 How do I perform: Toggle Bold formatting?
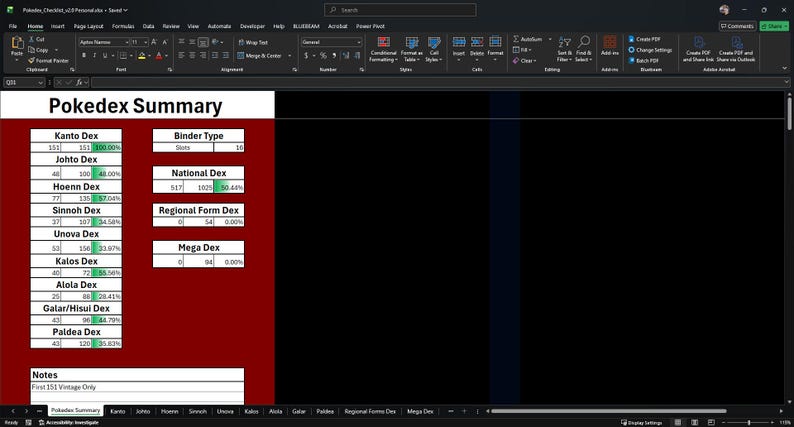point(84,55)
